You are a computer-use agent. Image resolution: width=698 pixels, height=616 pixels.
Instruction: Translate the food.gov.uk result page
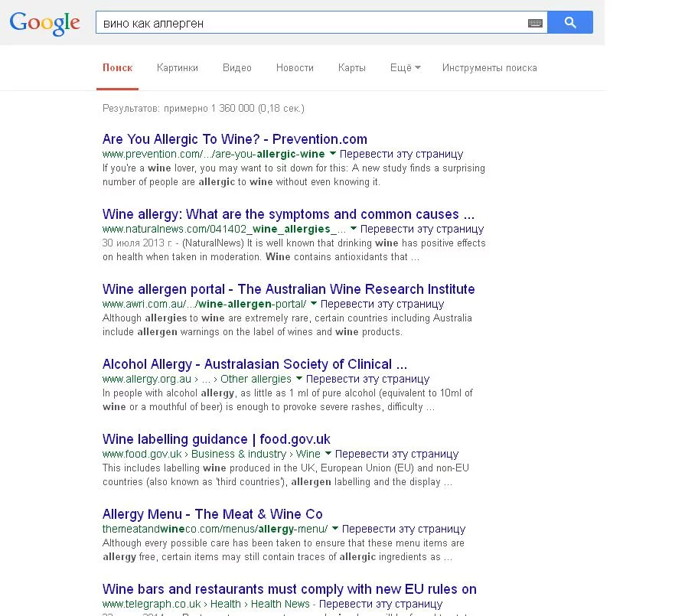[x=396, y=454]
